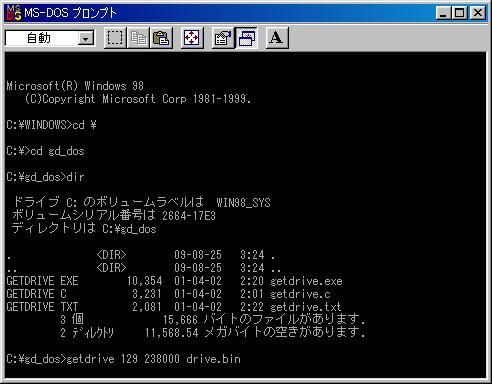Click the MS-DOS プロンプト title text
This screenshot has width=492, height=384.
pos(70,13)
